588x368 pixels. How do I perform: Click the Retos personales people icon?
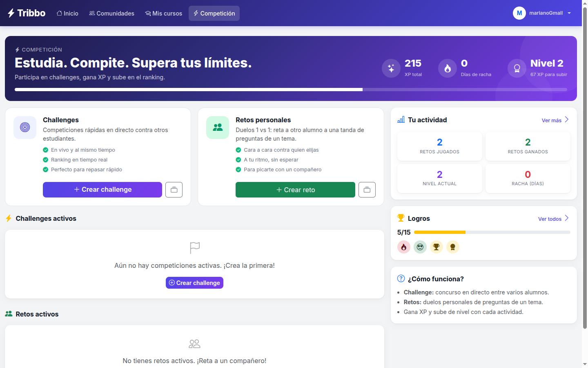[218, 128]
